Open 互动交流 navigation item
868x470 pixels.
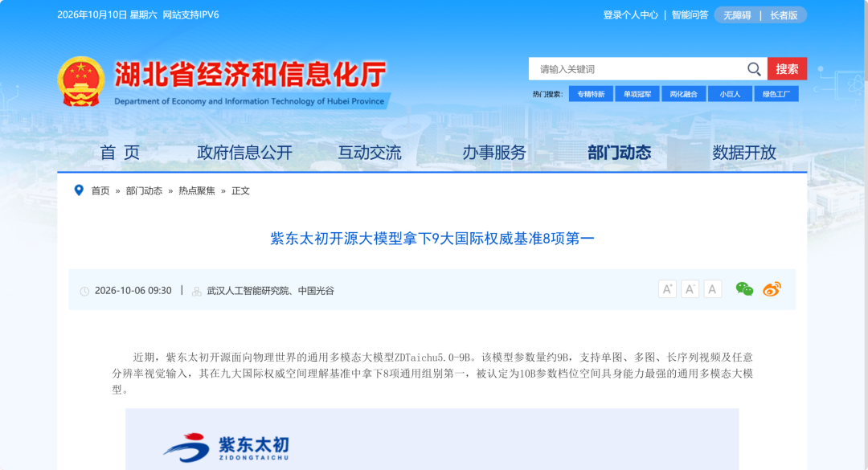pyautogui.click(x=370, y=152)
